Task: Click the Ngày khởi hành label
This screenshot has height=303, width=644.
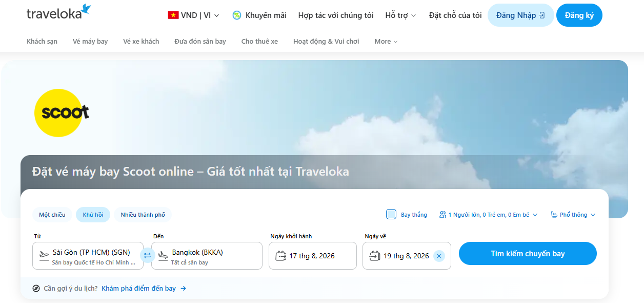Action: (x=291, y=236)
